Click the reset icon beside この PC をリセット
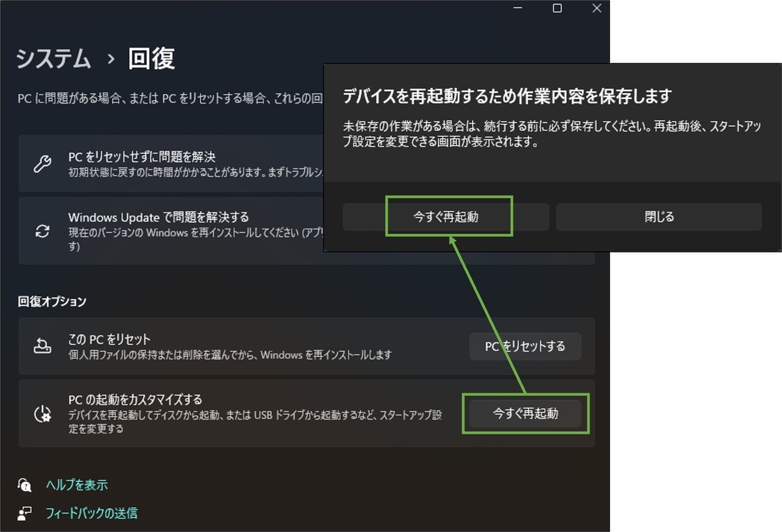The height and width of the screenshot is (532, 782). click(x=42, y=346)
